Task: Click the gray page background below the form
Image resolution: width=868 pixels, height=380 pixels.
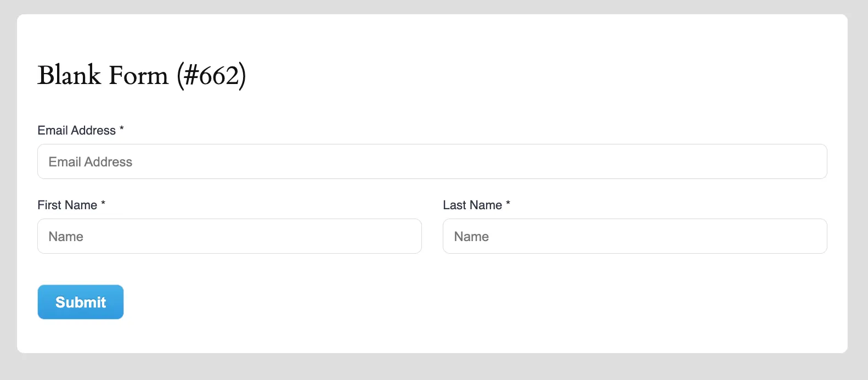Action: (x=433, y=367)
